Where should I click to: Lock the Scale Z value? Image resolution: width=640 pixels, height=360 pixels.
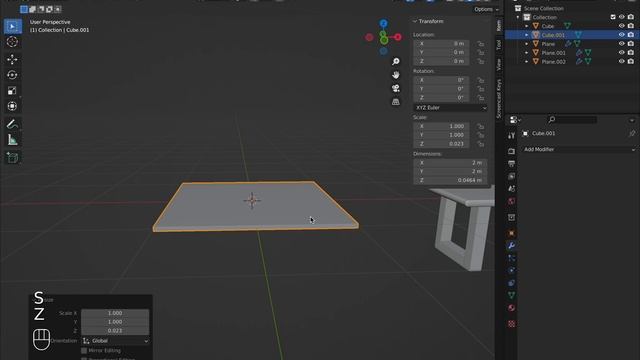point(481,144)
